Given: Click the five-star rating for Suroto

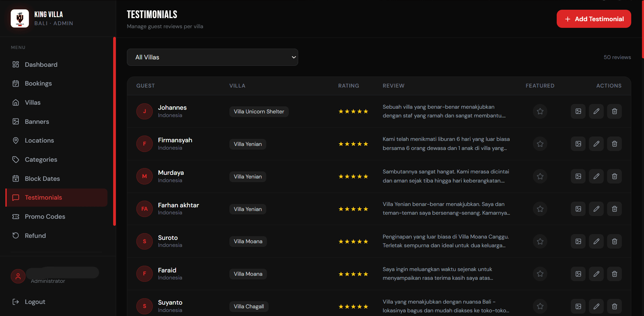Looking at the screenshot, I should tap(353, 242).
